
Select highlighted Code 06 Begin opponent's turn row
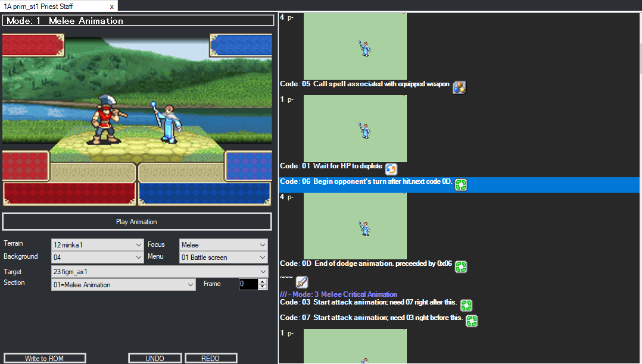[x=459, y=185]
